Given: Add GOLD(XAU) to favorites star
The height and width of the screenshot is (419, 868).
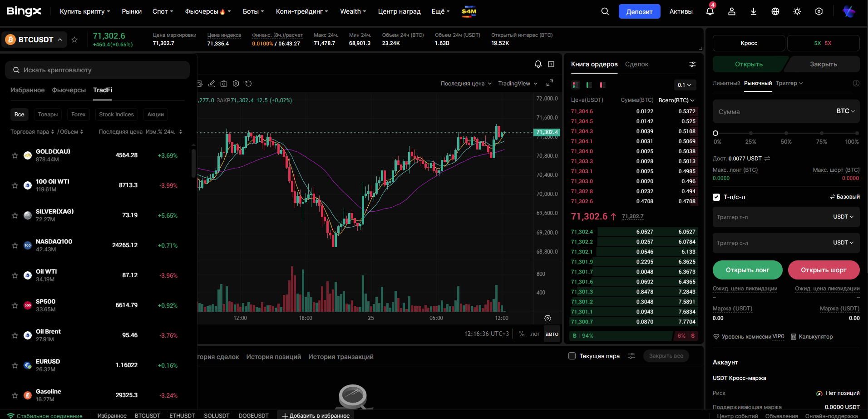Looking at the screenshot, I should click(x=15, y=155).
